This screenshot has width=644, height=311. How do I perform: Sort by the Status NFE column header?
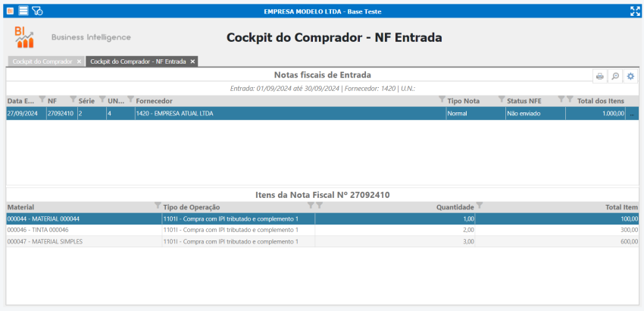click(x=524, y=101)
